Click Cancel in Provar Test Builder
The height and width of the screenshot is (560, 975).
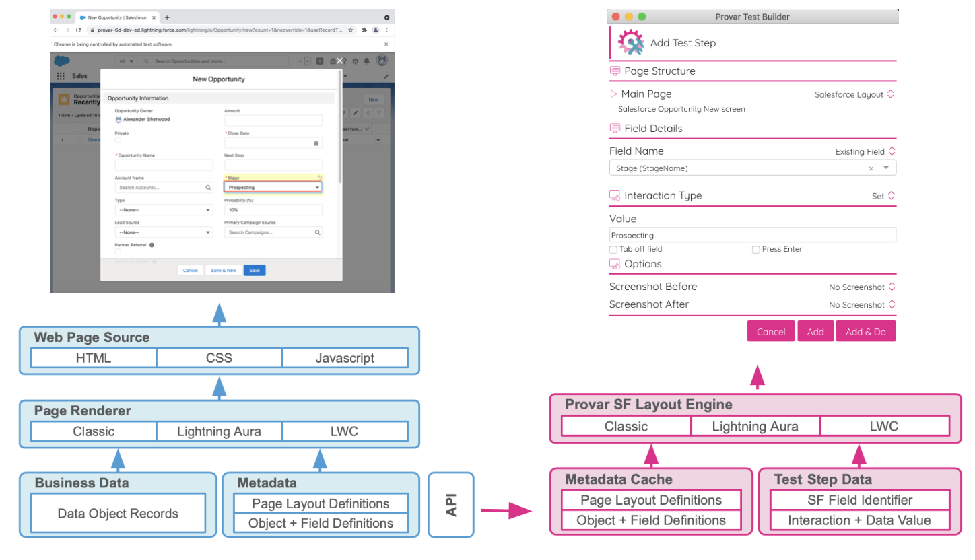[771, 331]
